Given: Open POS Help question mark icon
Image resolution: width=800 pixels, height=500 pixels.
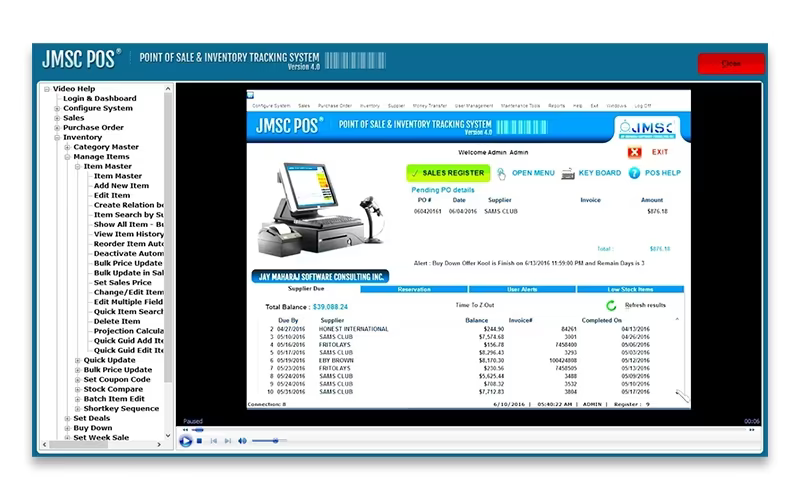Looking at the screenshot, I should coord(634,173).
